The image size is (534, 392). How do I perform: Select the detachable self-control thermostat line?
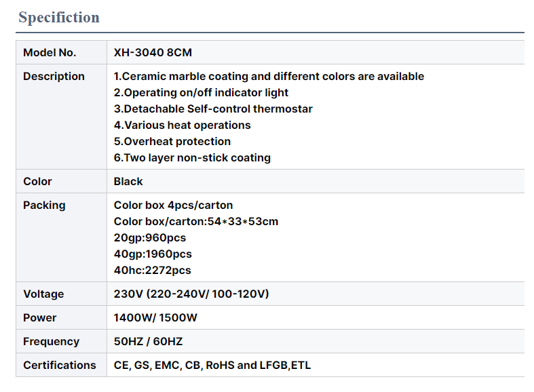pos(213,109)
